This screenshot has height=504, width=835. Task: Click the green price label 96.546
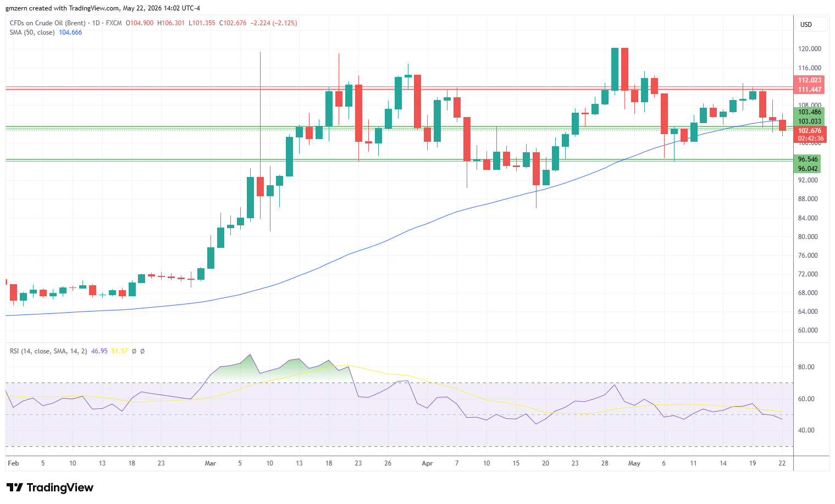click(x=808, y=159)
